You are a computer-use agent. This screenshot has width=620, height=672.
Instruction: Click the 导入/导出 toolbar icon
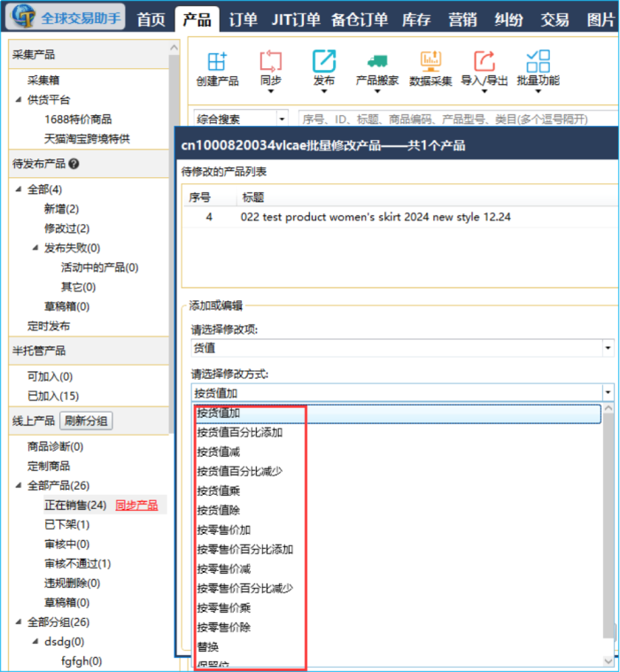pyautogui.click(x=484, y=61)
